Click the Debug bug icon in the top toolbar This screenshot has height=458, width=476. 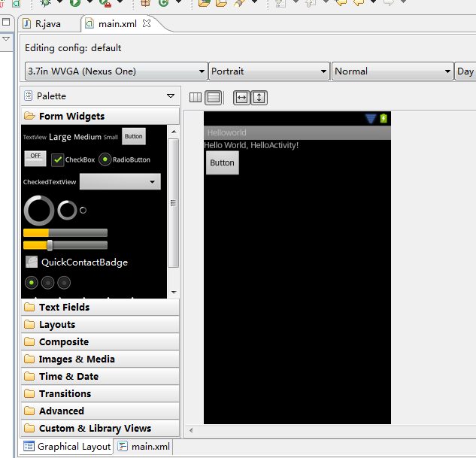[x=46, y=2]
